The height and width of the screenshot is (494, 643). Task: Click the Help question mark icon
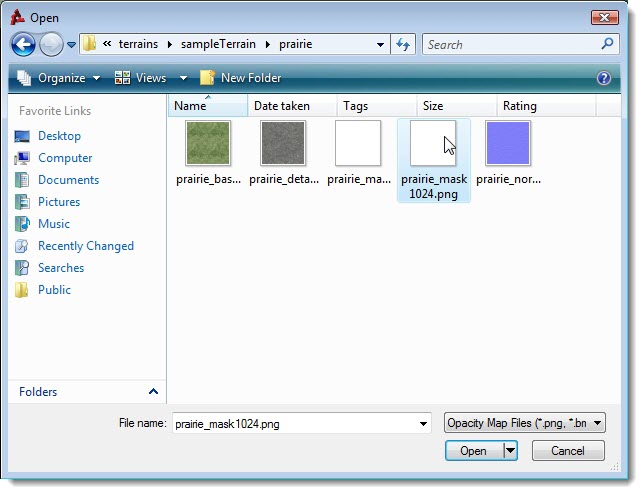click(604, 78)
